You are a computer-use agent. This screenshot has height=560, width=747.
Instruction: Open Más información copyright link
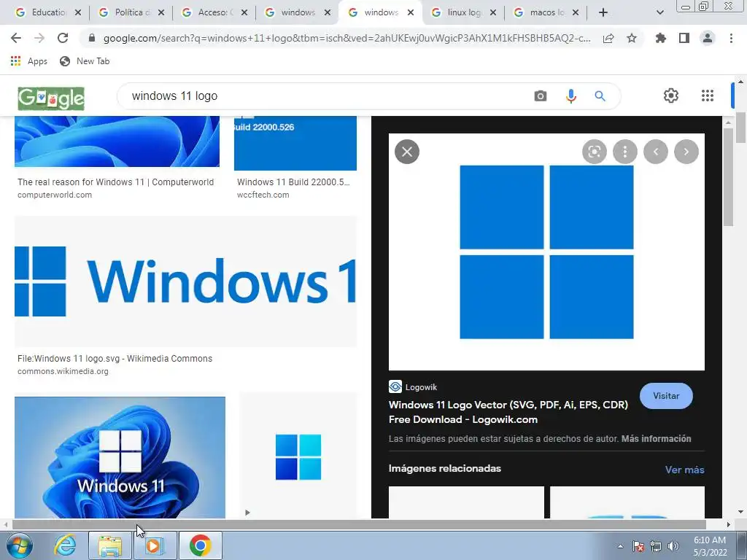coord(656,438)
